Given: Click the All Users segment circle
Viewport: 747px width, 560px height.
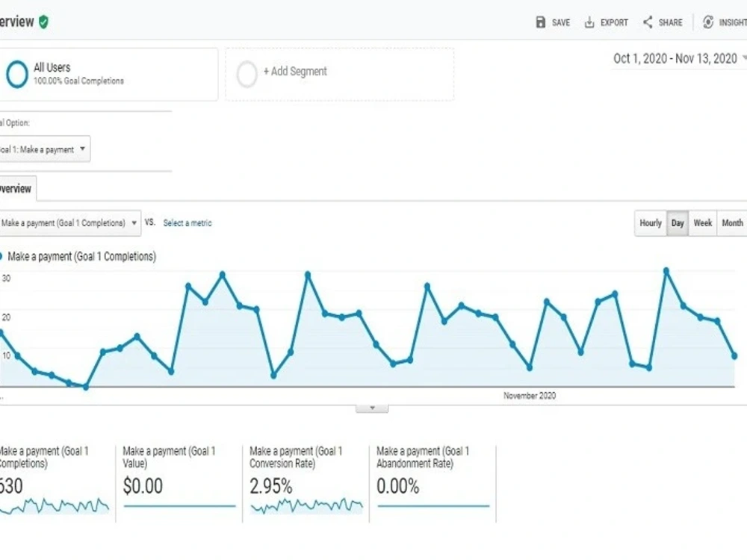Looking at the screenshot, I should click(x=17, y=74).
